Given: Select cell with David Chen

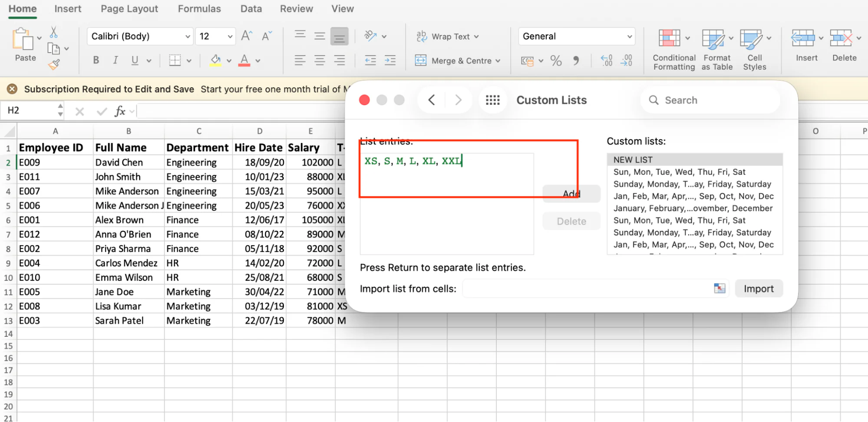Looking at the screenshot, I should click(129, 163).
